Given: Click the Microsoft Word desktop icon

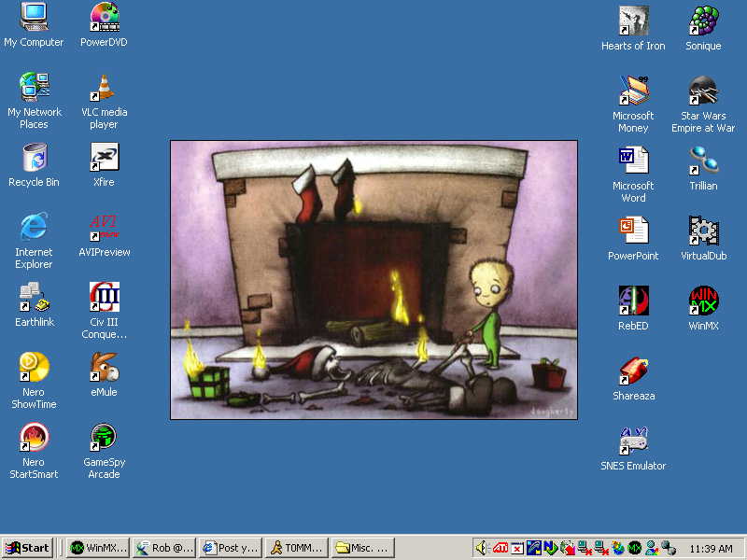Looking at the screenshot, I should (634, 161).
